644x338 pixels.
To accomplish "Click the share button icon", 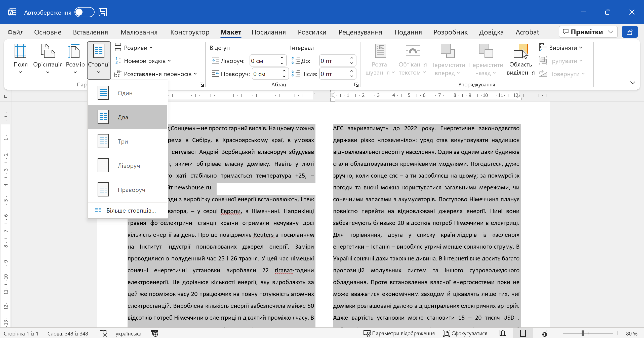I will coord(629,32).
